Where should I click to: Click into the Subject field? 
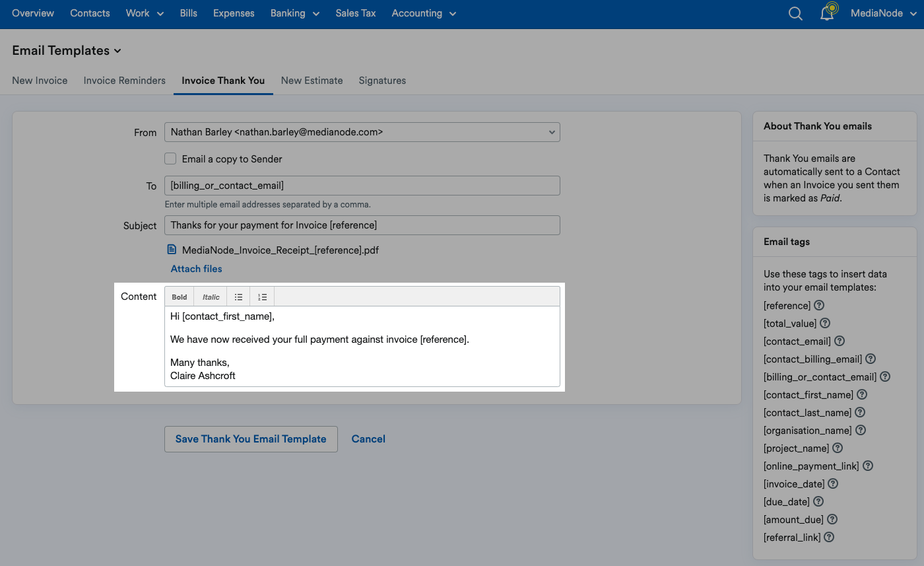[362, 225]
